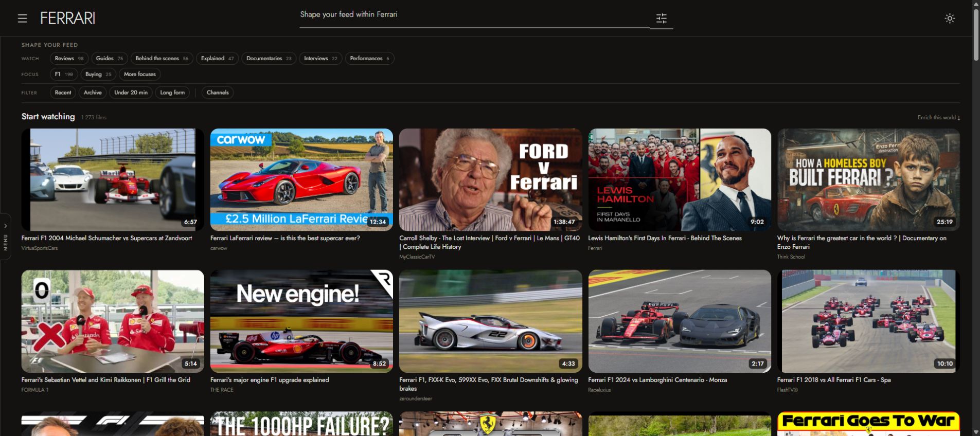
Task: Open the feed filter sliders icon
Action: point(662,19)
